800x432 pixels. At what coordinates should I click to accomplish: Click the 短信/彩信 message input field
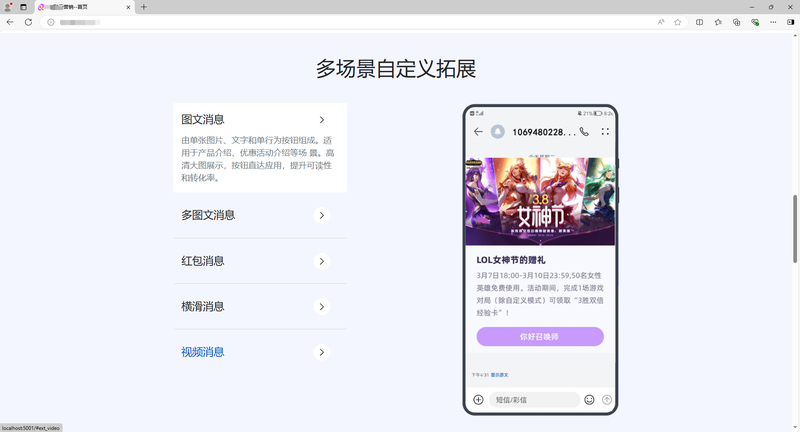tap(534, 400)
